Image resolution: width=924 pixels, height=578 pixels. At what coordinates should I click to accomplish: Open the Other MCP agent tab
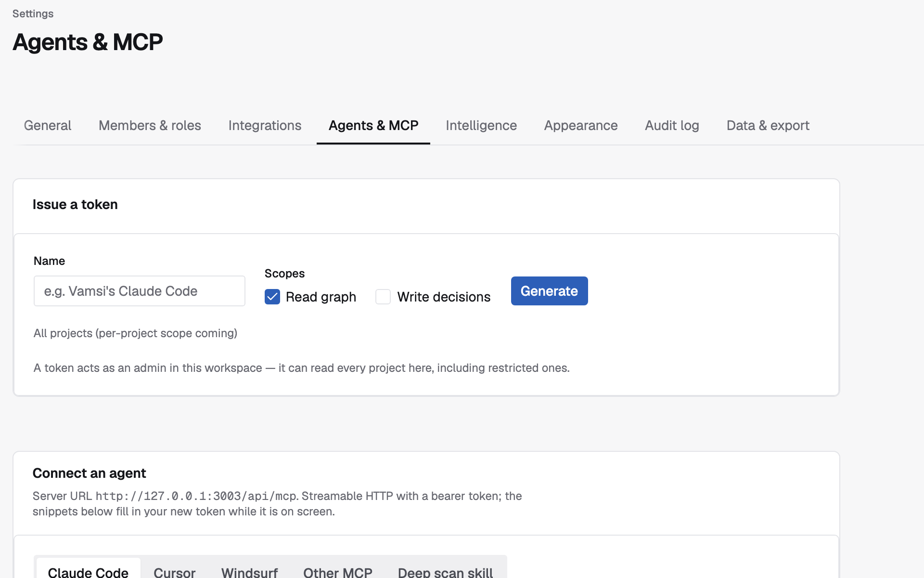(338, 572)
